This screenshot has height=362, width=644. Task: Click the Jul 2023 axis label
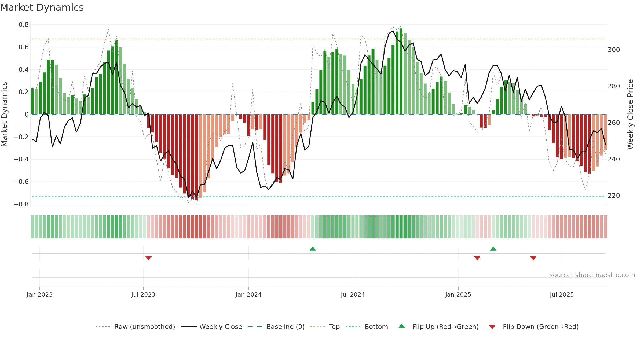coord(143,294)
